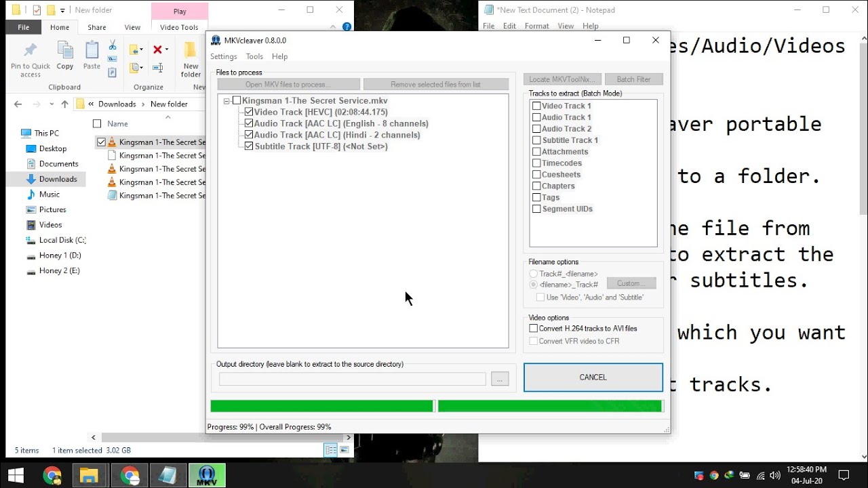
Task: Check Timecodes in batch list
Action: coord(537,163)
